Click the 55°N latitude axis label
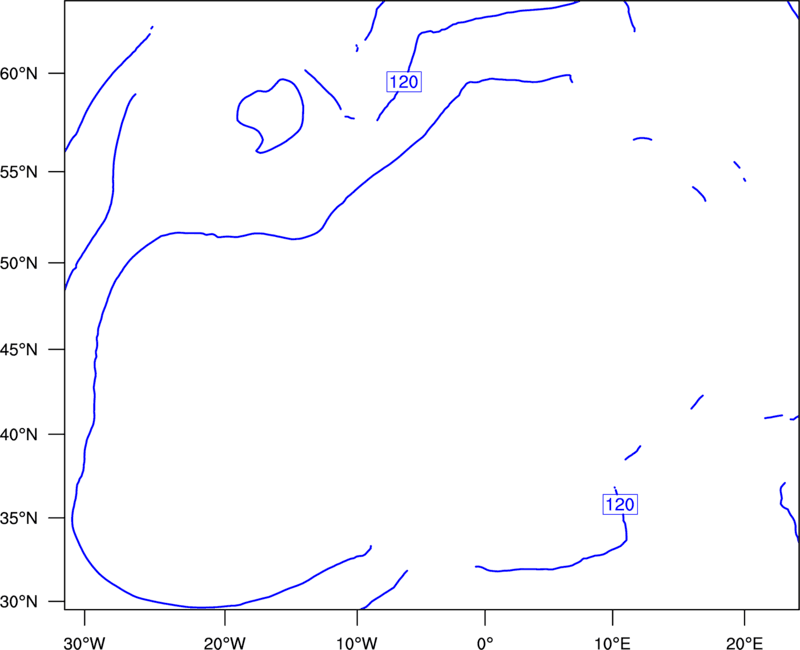The height and width of the screenshot is (650, 800). point(19,172)
